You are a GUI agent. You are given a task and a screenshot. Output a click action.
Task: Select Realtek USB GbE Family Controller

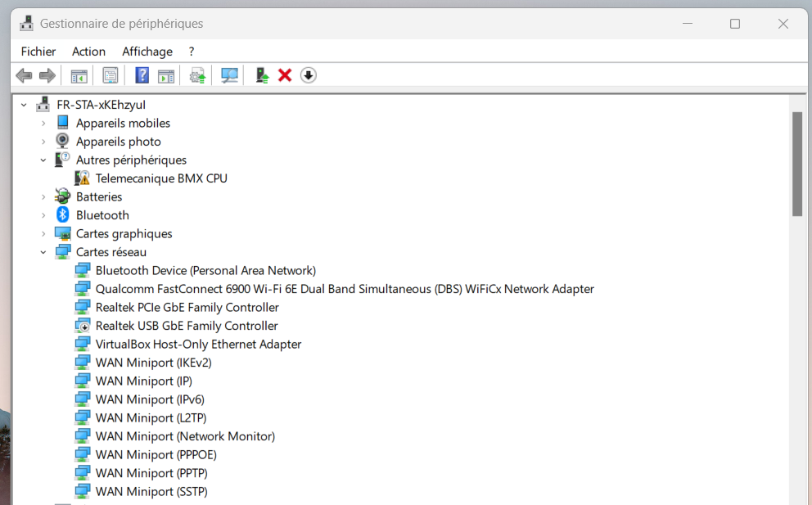point(187,326)
